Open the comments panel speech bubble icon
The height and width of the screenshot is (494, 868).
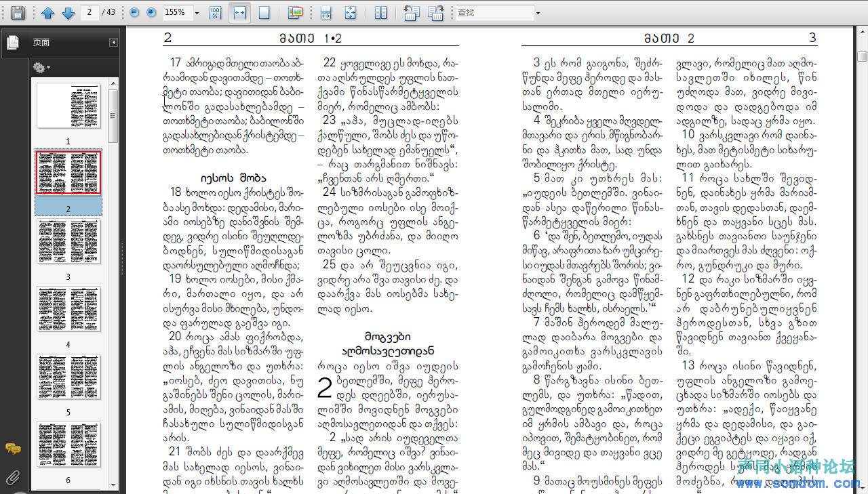click(13, 449)
